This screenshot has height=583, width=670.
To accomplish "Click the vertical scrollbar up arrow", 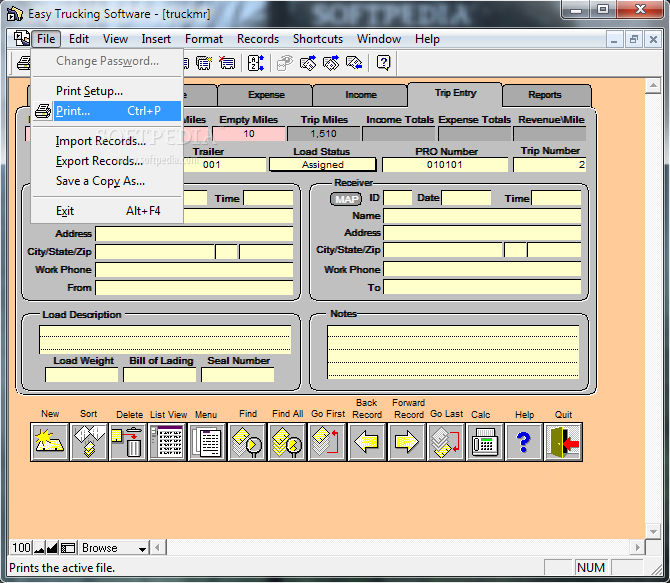I will (x=653, y=86).
